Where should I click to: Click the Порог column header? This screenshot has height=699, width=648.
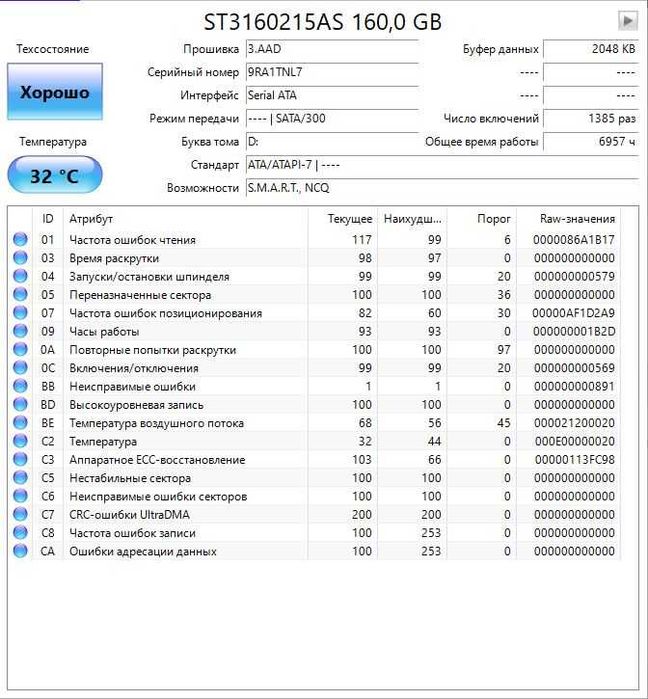click(495, 219)
